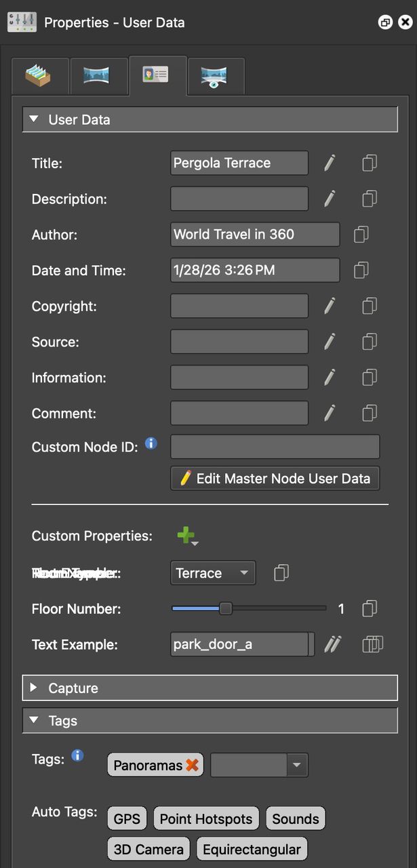The image size is (417, 868).
Task: Open the Tags combo box arrow
Action: pos(296,765)
